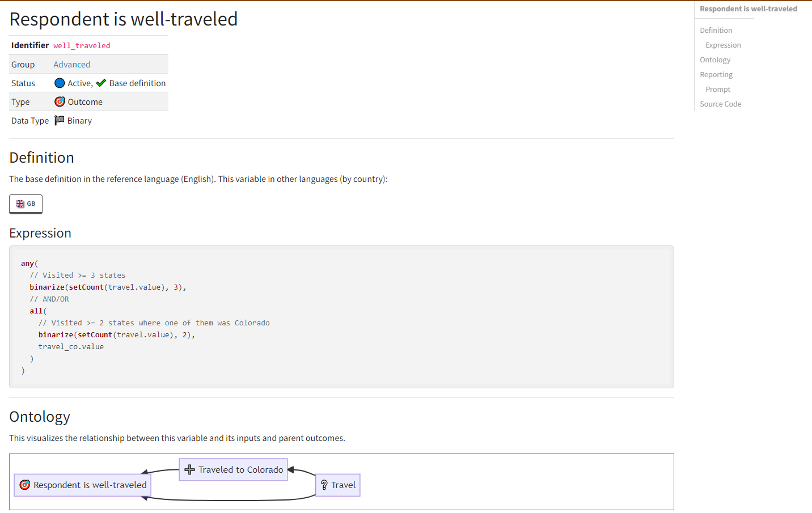The width and height of the screenshot is (812, 513).
Task: Click the Binary flag icon in Data Type row
Action: (x=60, y=120)
